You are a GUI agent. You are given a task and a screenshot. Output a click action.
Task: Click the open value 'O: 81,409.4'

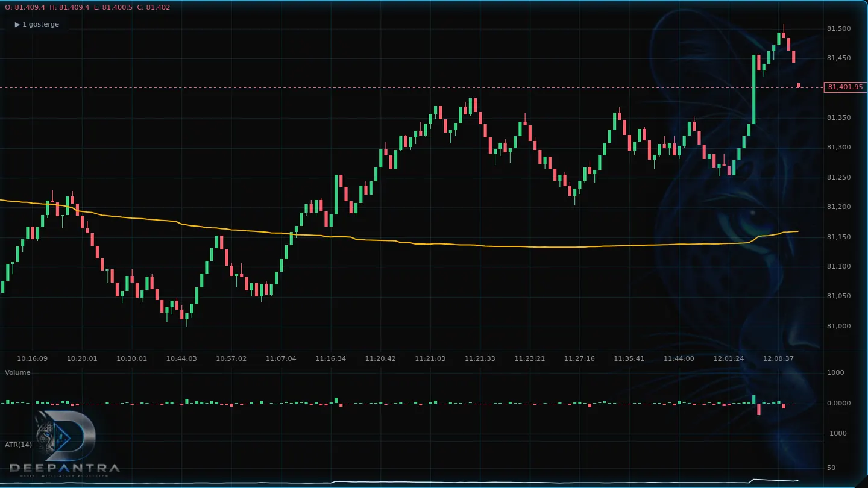(x=25, y=7)
